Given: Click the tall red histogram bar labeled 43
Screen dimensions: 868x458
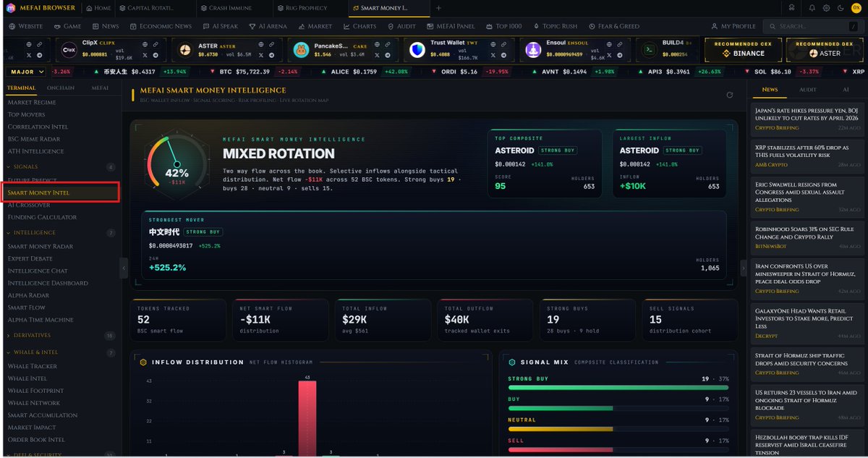Looking at the screenshot, I should 307,418.
